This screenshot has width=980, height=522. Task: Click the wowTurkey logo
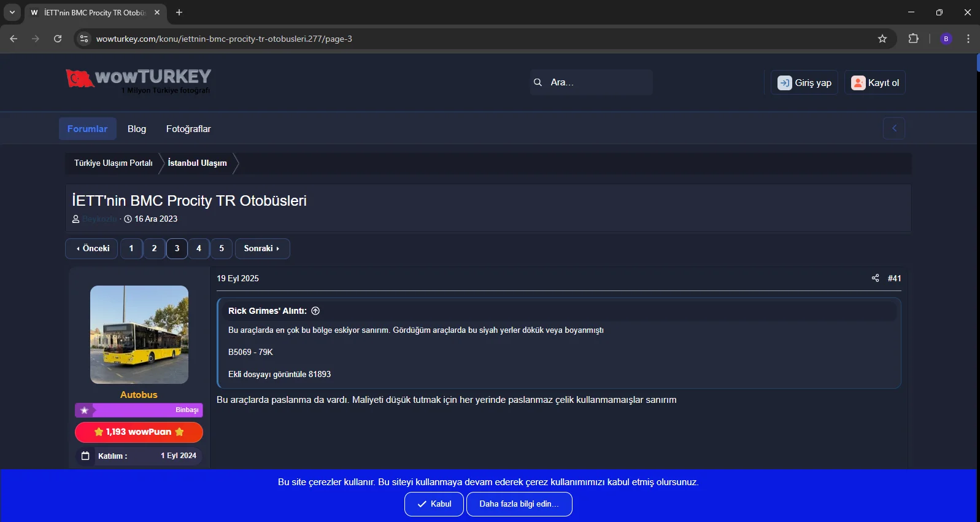tap(139, 81)
